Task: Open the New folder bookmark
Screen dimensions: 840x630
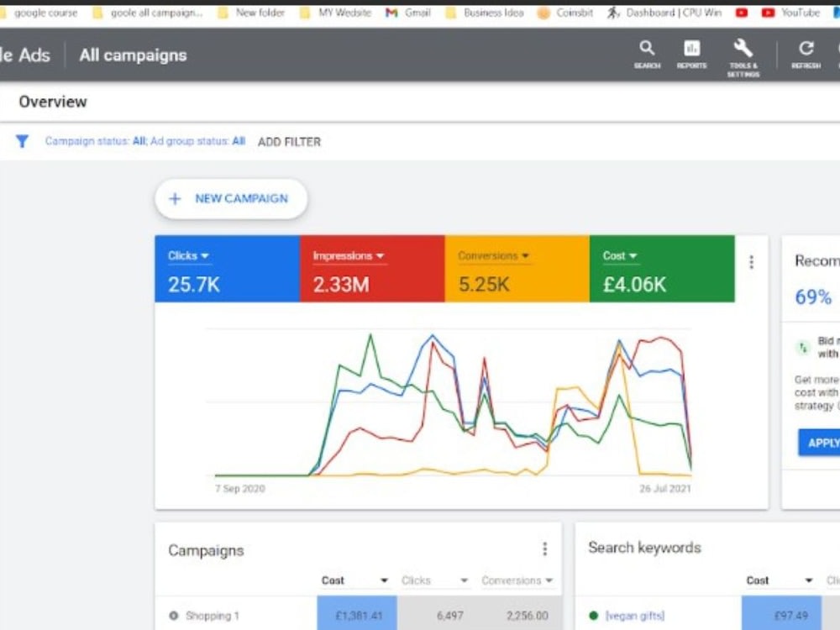Action: pyautogui.click(x=251, y=13)
